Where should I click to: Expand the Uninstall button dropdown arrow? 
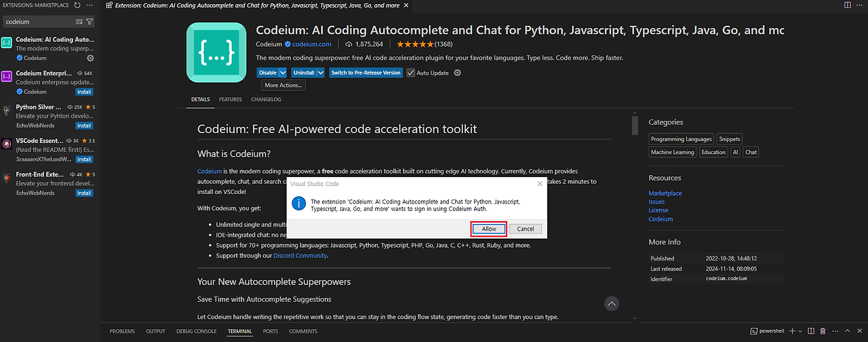point(321,73)
